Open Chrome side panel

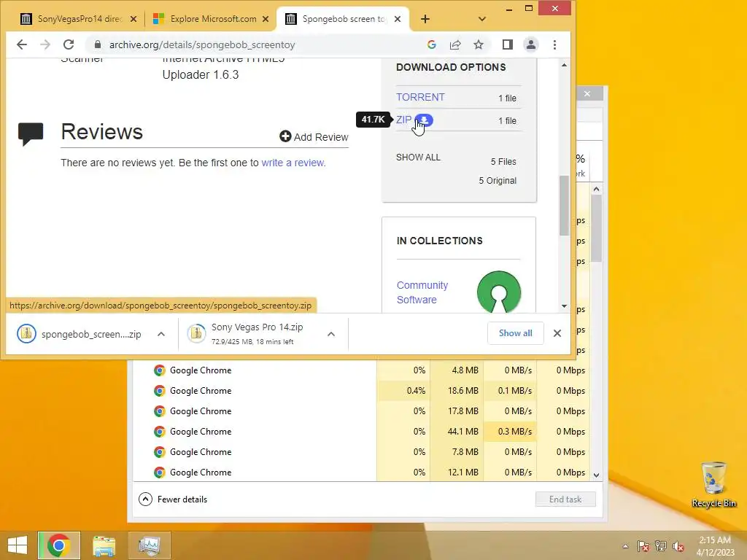508,44
